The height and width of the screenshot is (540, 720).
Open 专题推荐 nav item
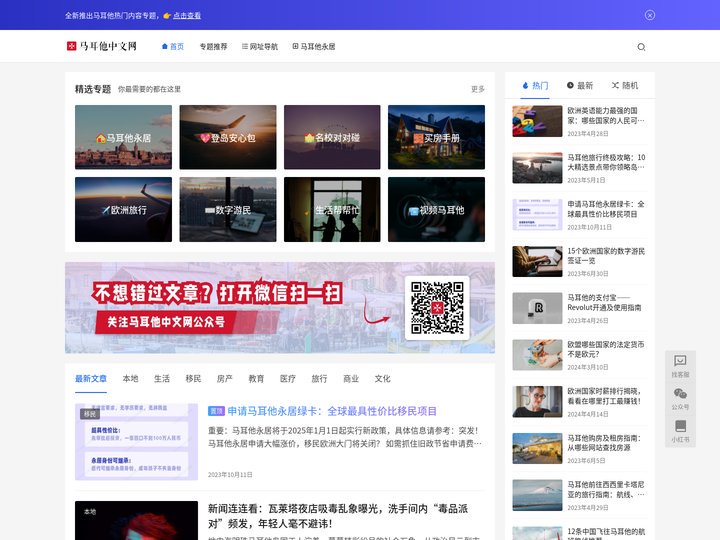(x=213, y=46)
